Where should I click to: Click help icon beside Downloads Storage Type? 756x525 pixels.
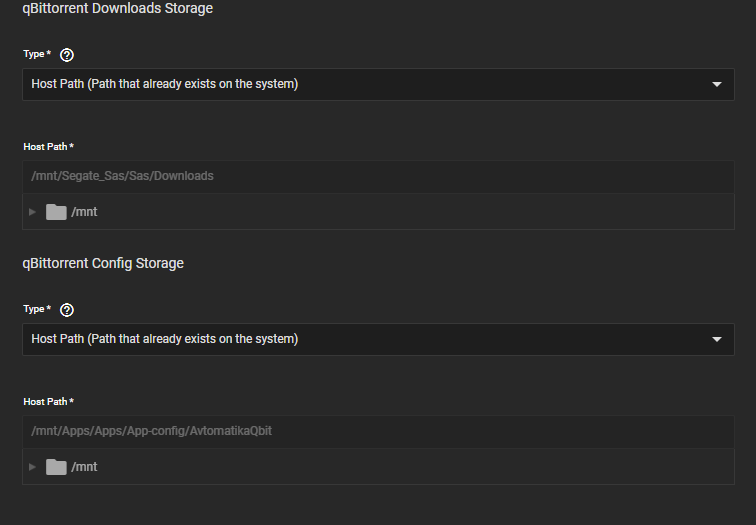coord(68,55)
